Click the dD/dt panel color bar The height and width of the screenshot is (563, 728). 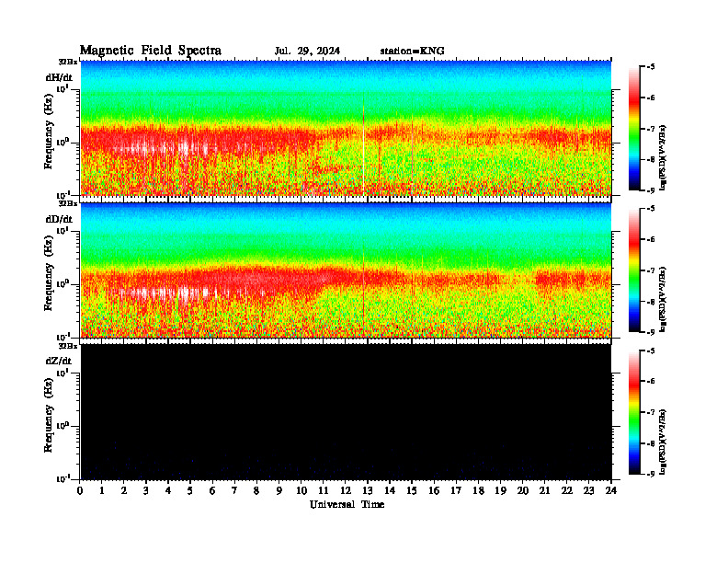(634, 270)
